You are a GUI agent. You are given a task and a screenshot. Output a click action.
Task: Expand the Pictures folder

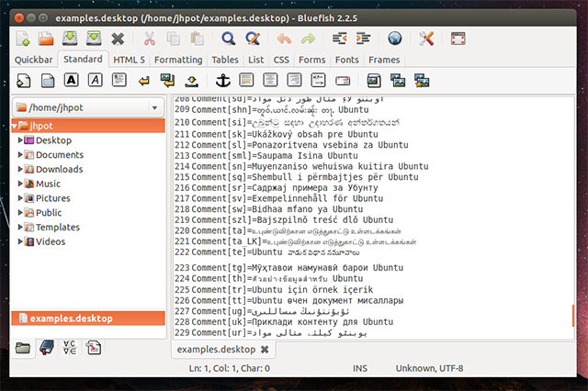(20, 198)
